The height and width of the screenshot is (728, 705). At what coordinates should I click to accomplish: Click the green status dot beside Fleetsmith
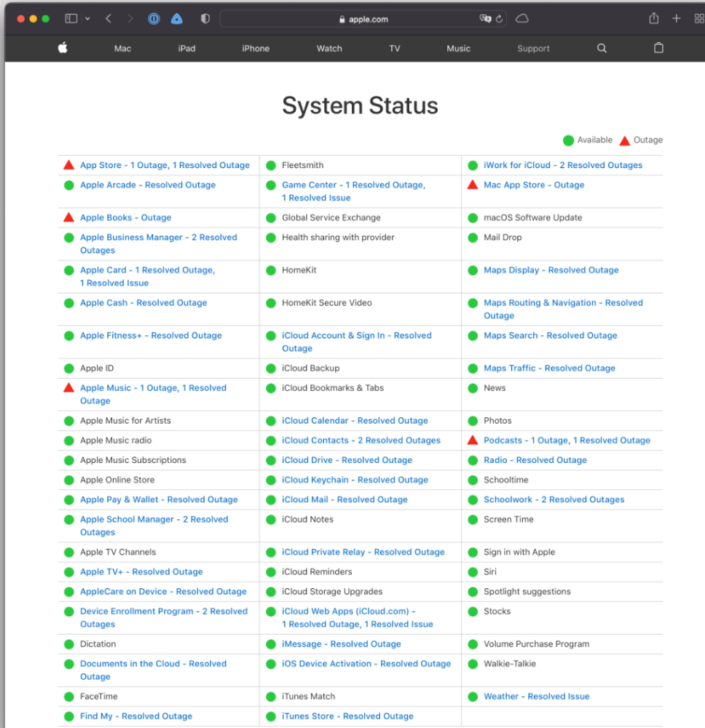click(271, 165)
